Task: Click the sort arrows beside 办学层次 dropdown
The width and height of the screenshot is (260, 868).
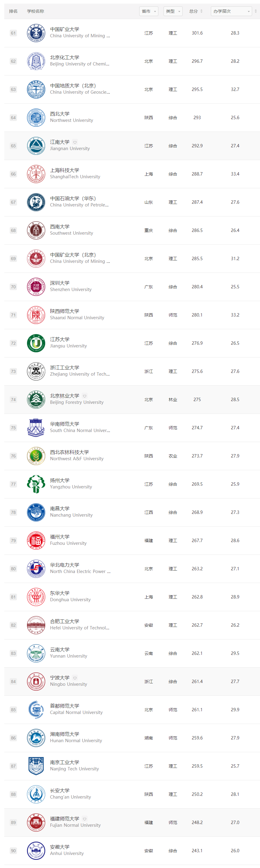Action: coord(256,11)
